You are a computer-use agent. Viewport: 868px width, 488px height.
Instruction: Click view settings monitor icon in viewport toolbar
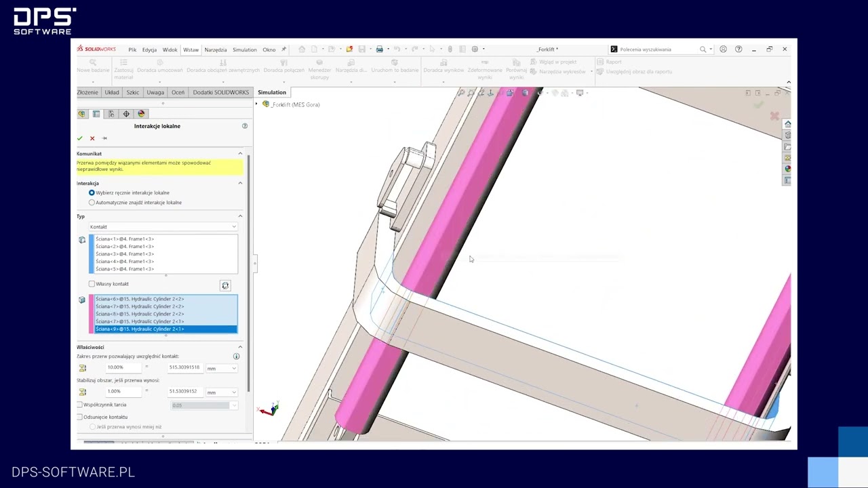[x=580, y=93]
